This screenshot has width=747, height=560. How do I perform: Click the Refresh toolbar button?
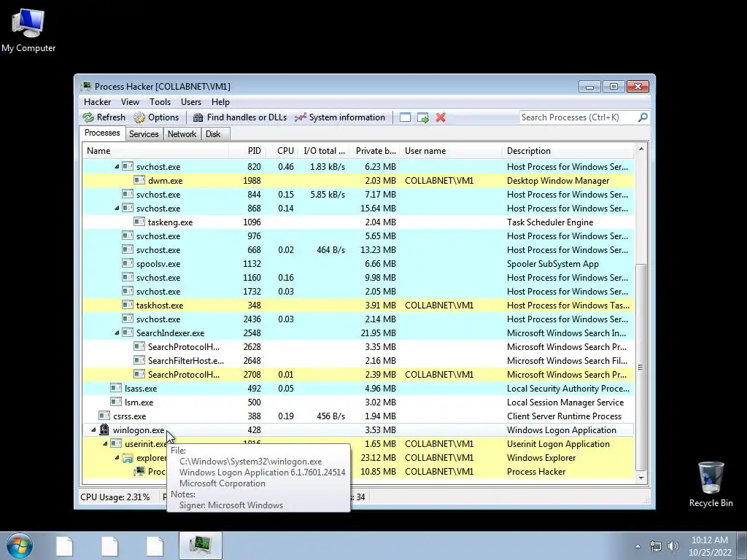[x=104, y=117]
